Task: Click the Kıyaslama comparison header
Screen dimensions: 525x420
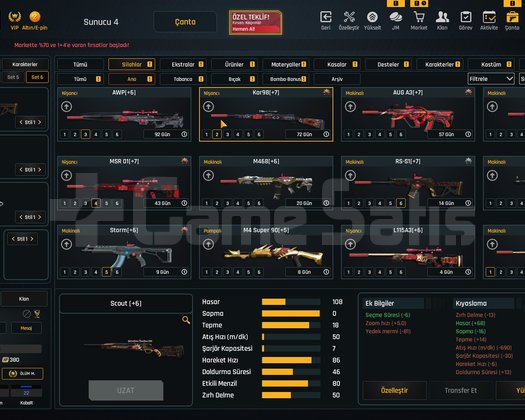Action: [x=483, y=303]
